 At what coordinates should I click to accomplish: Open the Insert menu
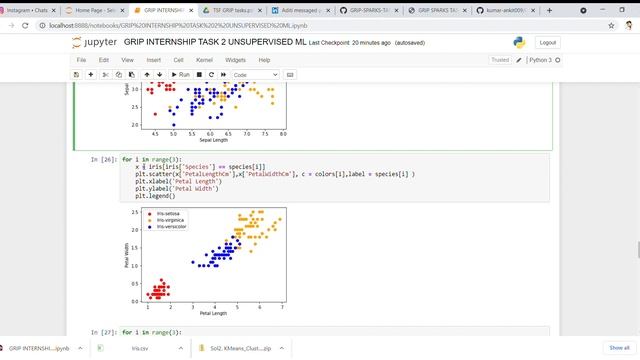pos(153,60)
